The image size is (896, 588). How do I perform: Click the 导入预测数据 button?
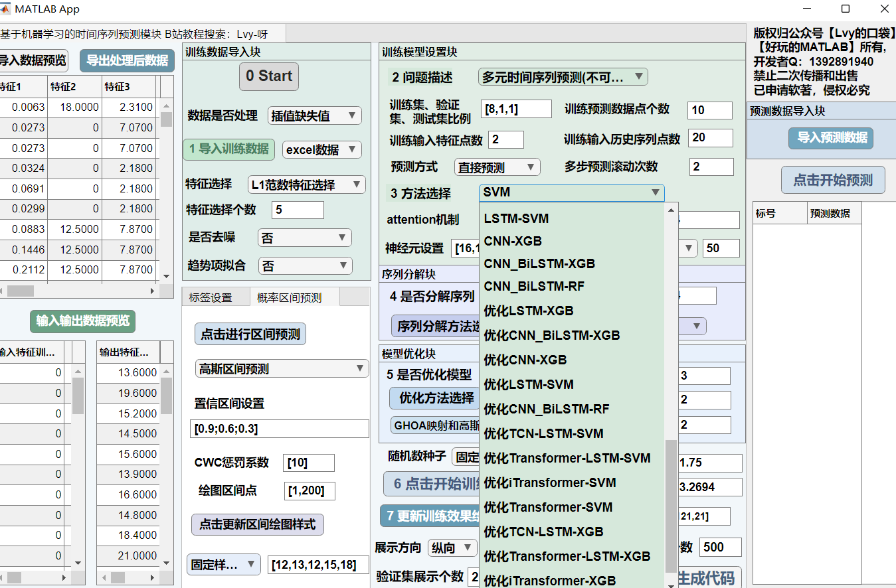point(832,138)
